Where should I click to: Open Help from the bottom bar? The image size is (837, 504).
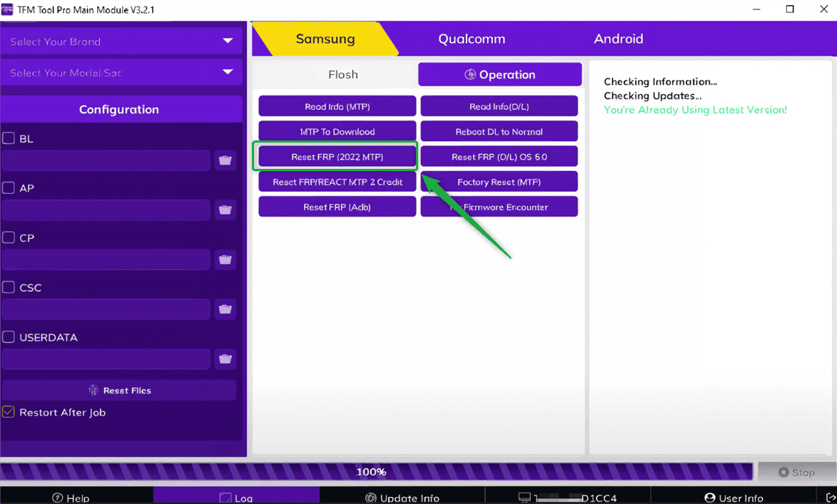tap(71, 497)
